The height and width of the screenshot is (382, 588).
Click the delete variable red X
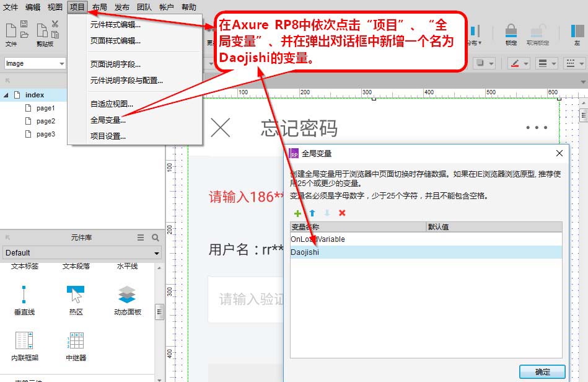(x=342, y=213)
